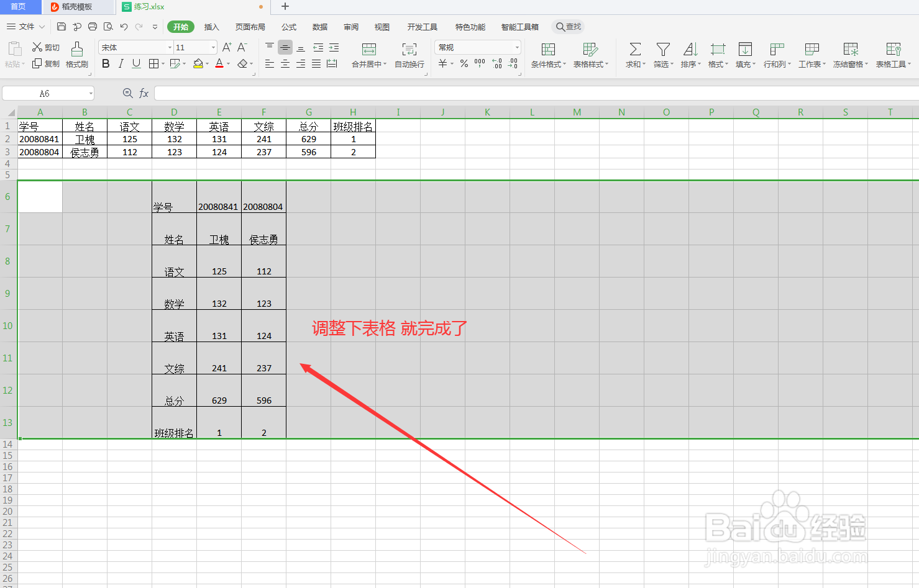
Task: Click the 查找 search button
Action: tap(568, 27)
